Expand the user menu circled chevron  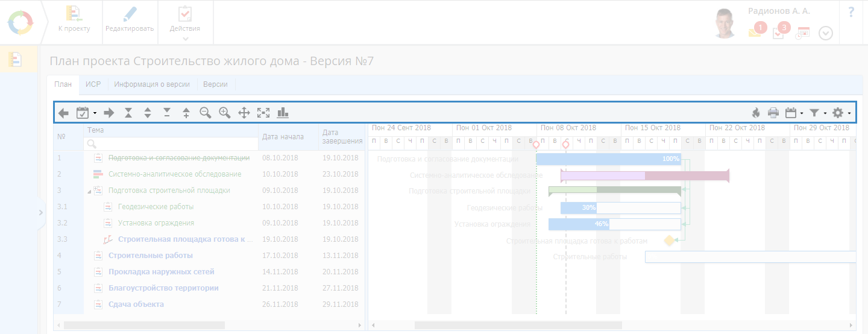click(x=826, y=34)
